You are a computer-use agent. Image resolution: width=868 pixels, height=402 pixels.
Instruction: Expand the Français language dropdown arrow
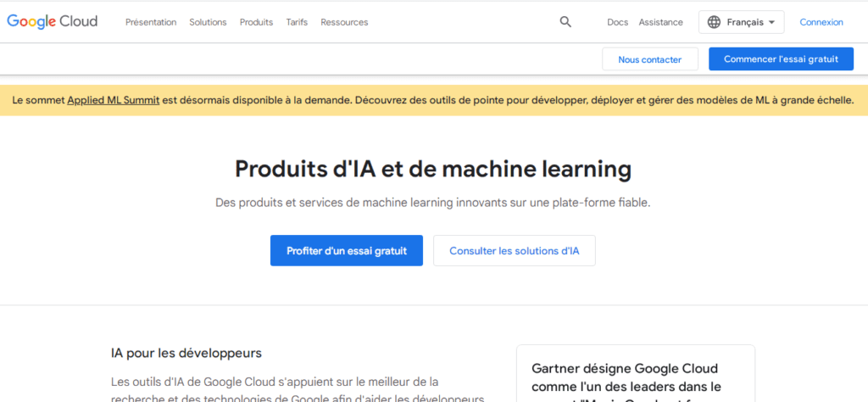point(771,23)
